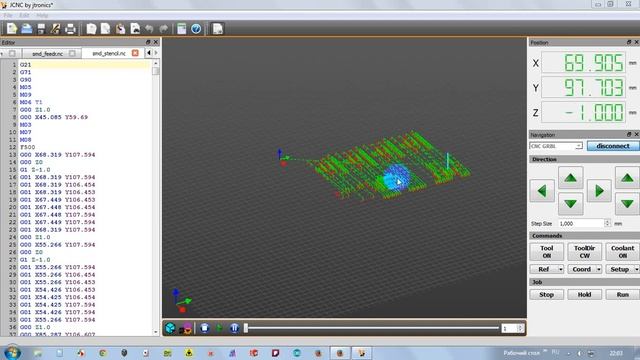640x360 pixels.
Task: Open the Windows Start button
Action: point(12,352)
